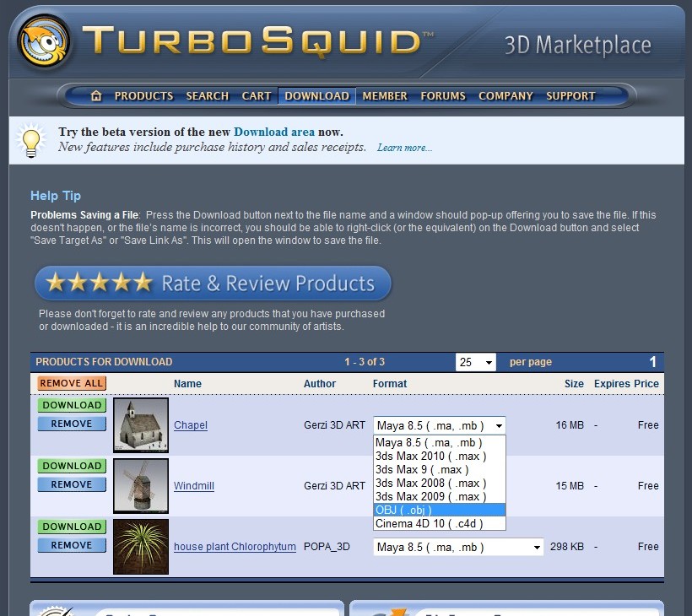Image resolution: width=692 pixels, height=616 pixels.
Task: Click the Chapel thumbnail image
Action: (x=141, y=425)
